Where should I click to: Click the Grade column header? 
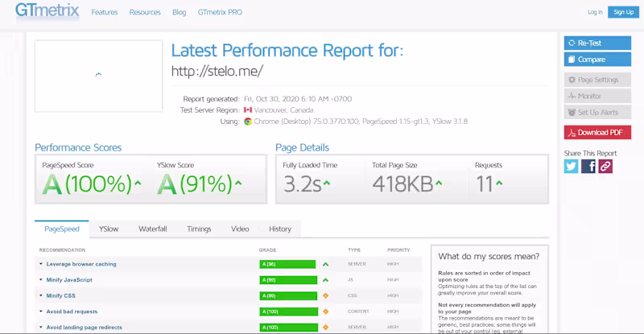[268, 249]
